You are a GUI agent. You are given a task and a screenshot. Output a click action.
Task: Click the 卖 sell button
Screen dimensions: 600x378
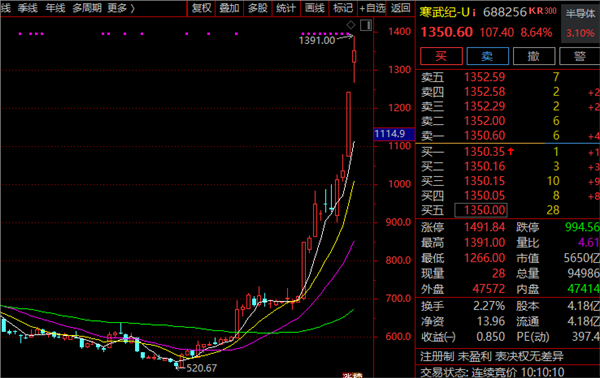tap(488, 56)
